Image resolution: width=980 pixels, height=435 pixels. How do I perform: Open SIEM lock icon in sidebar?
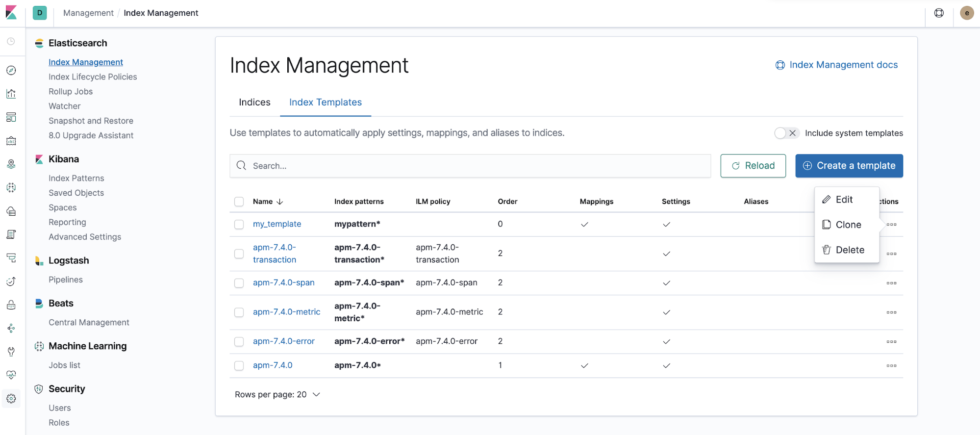tap(11, 305)
